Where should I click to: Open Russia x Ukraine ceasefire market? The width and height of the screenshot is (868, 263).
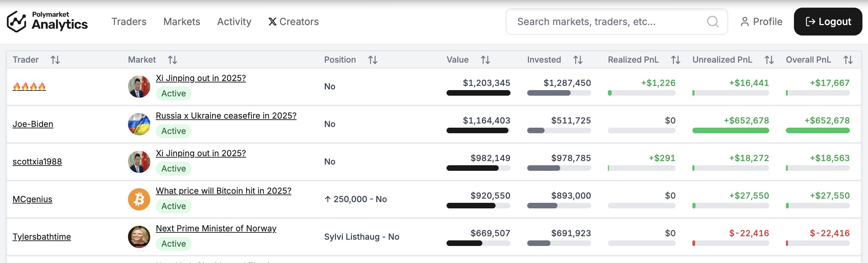click(x=226, y=116)
